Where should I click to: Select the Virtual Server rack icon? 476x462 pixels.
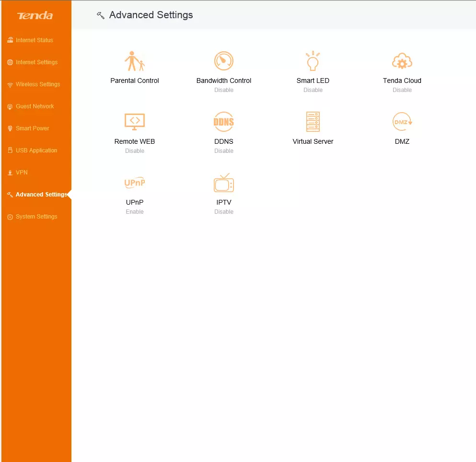[313, 122]
